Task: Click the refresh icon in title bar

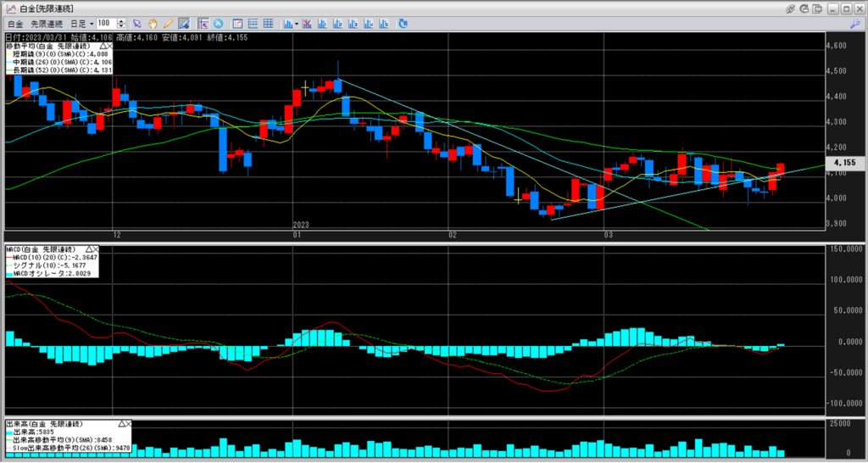Action: tap(804, 8)
